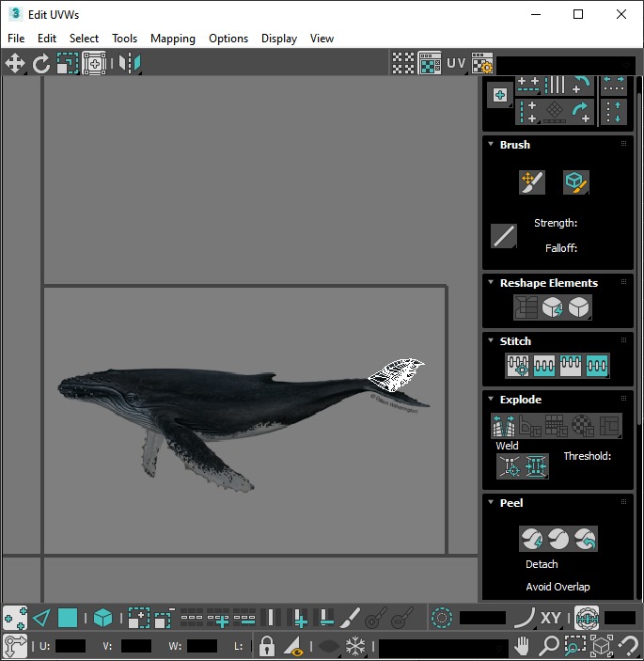Select the Pan View hand tool
The height and width of the screenshot is (661, 644).
point(523,646)
